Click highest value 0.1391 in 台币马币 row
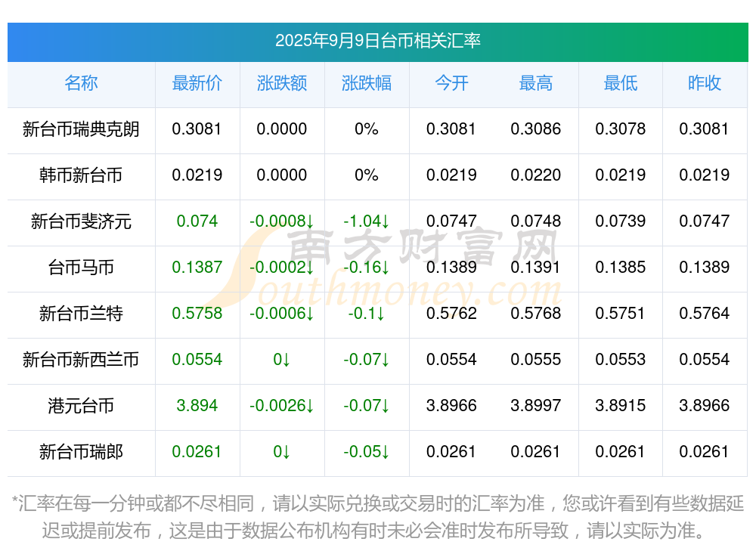 (536, 267)
